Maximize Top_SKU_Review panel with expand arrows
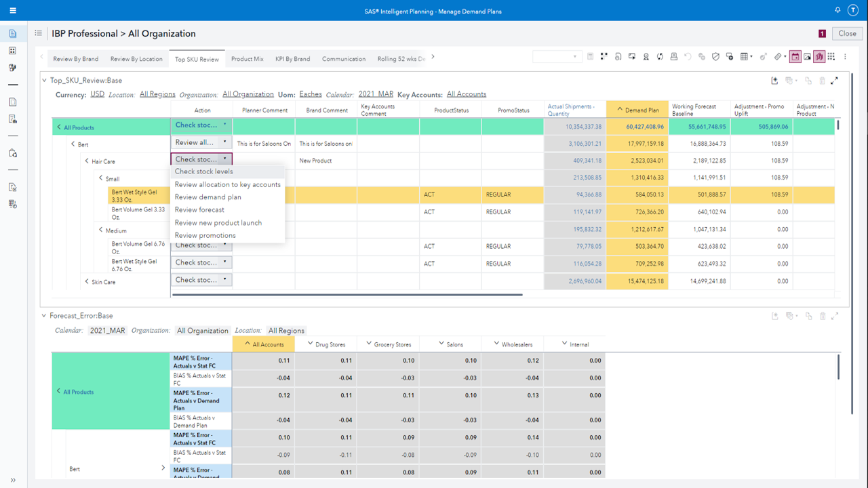This screenshot has height=488, width=868. (x=835, y=81)
